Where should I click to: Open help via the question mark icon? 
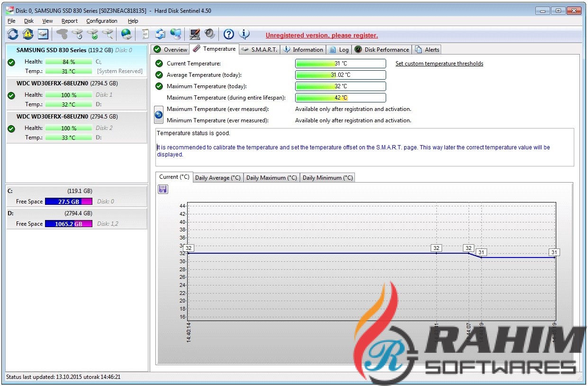coord(229,34)
